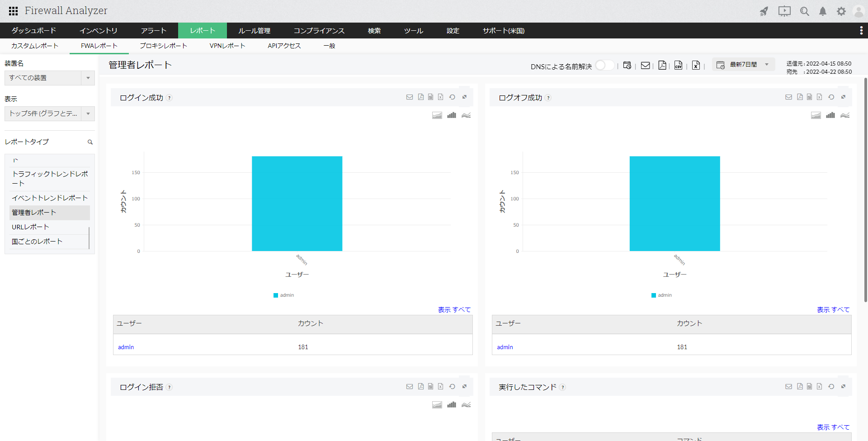Switch ログオフ成功 chart to line view
Viewport: 868px width, 441px height.
845,115
